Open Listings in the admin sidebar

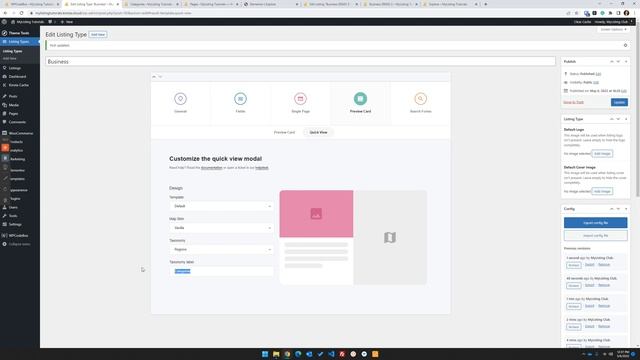coord(15,68)
